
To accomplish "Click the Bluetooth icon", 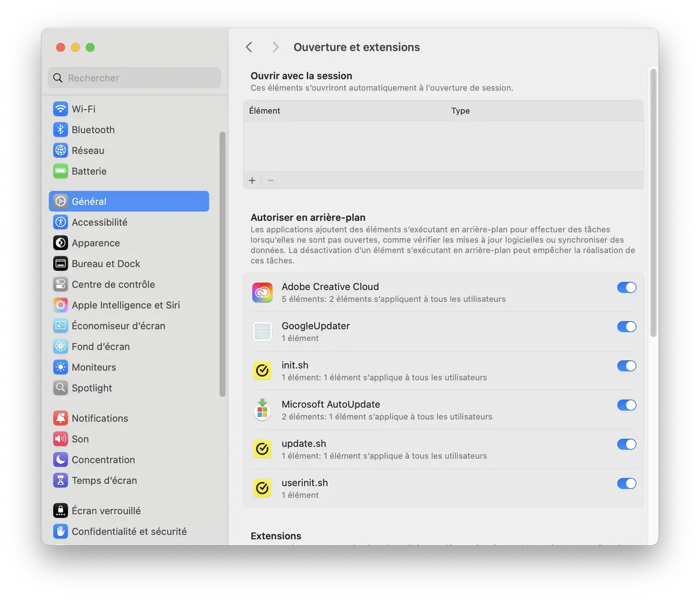I will click(61, 130).
